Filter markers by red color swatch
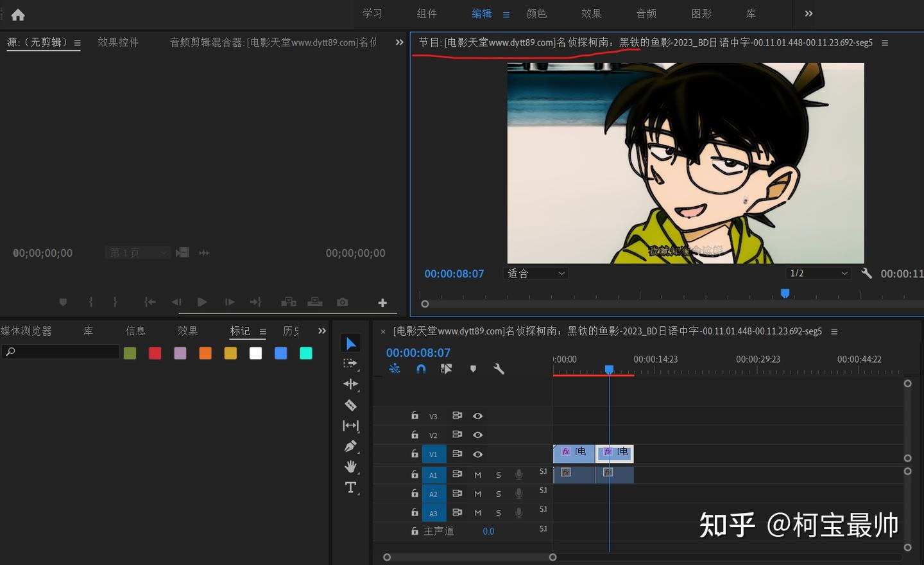 (x=155, y=353)
